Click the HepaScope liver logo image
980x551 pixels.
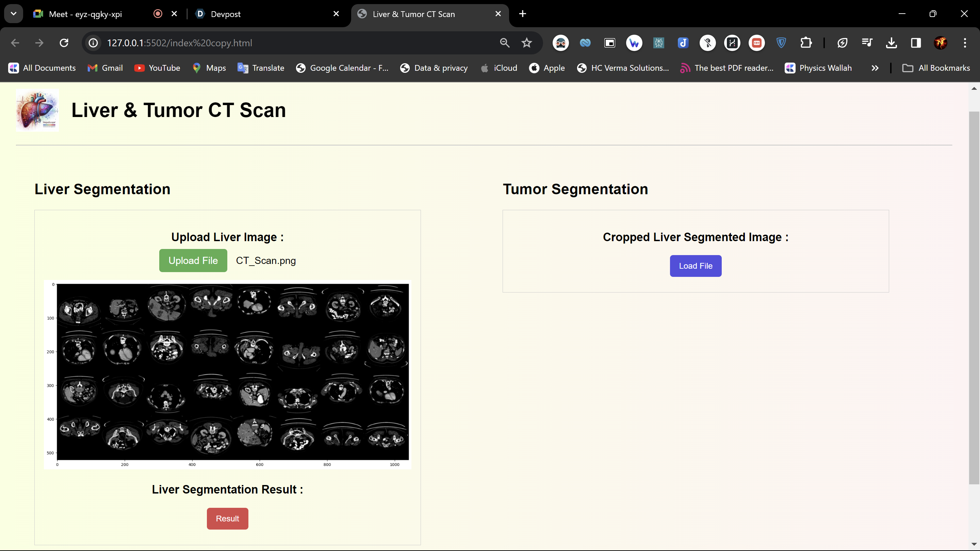[37, 110]
